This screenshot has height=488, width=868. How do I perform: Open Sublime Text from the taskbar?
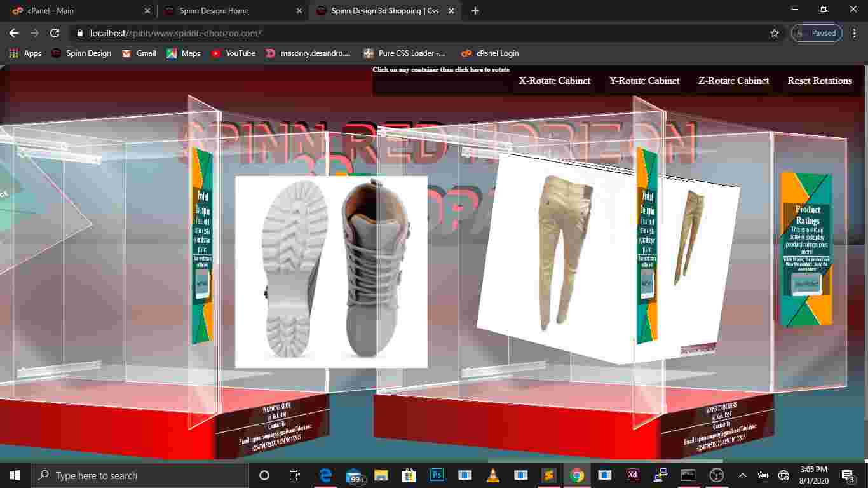tap(548, 475)
